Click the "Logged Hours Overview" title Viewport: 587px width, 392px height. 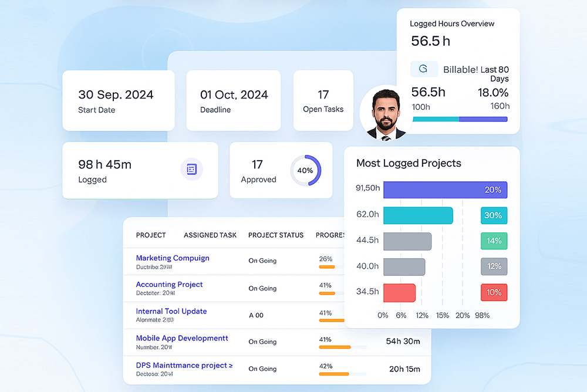pos(452,23)
